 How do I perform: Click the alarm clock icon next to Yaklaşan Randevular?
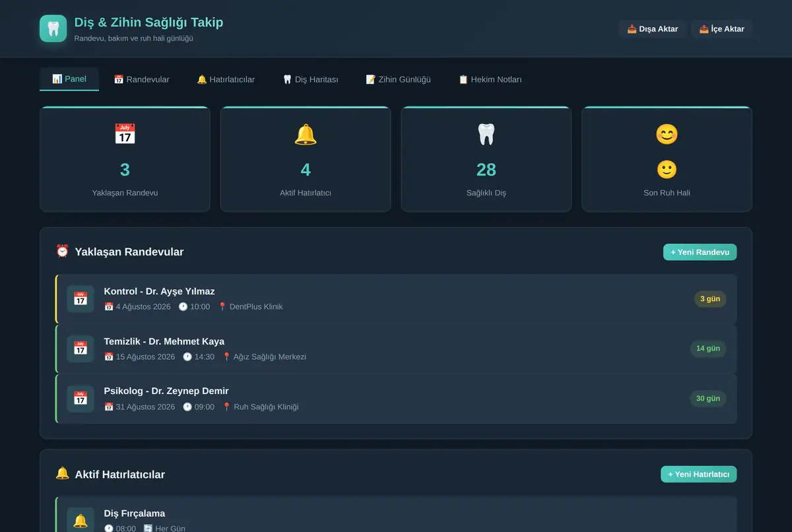click(x=63, y=251)
